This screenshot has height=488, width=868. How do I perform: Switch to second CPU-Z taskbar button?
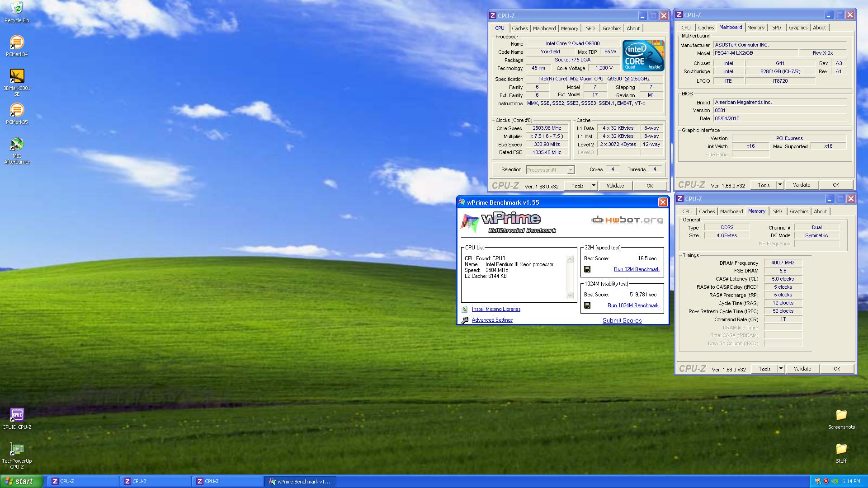[x=156, y=482]
